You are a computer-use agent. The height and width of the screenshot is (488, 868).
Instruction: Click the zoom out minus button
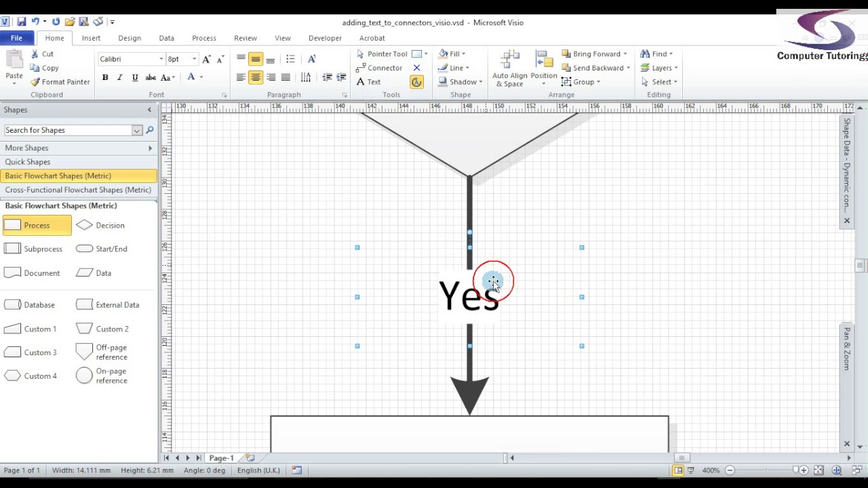pyautogui.click(x=730, y=470)
